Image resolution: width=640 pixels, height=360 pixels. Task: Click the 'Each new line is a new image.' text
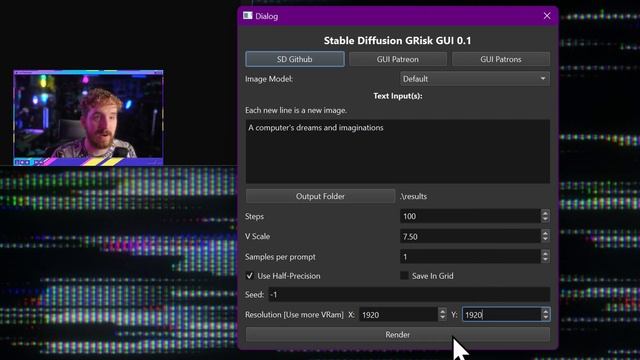coord(296,110)
